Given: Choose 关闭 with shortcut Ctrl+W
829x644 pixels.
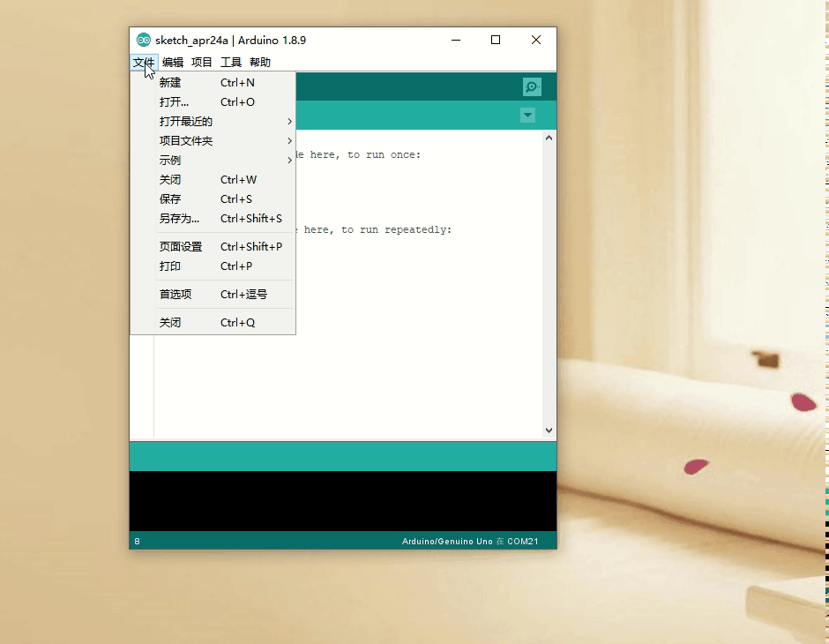Looking at the screenshot, I should pos(213,180).
